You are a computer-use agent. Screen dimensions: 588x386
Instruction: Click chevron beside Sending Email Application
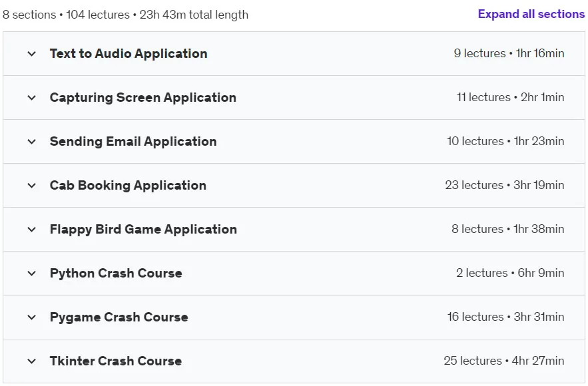click(x=32, y=142)
